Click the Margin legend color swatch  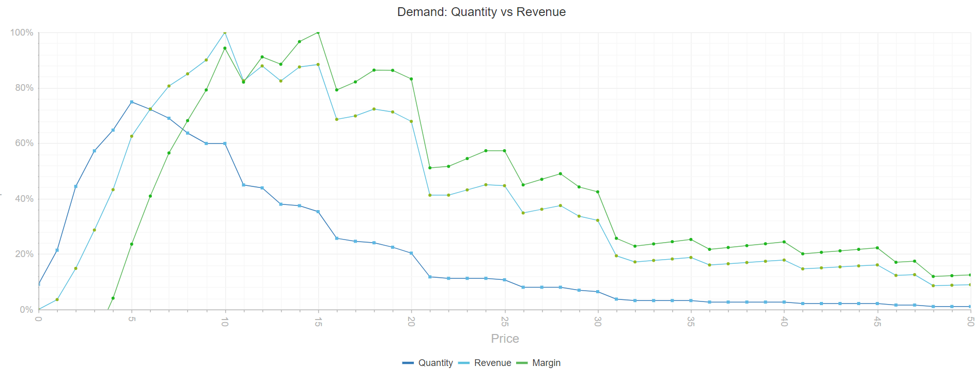pos(522,363)
